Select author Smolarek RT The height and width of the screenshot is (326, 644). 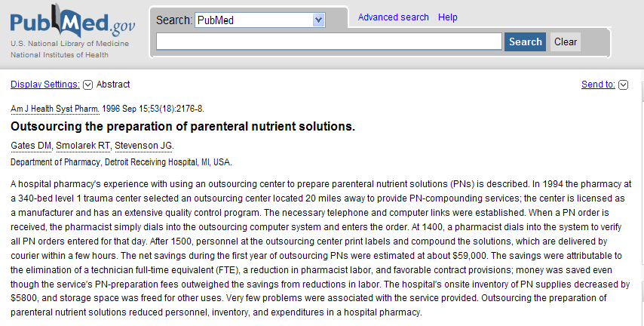(x=83, y=146)
